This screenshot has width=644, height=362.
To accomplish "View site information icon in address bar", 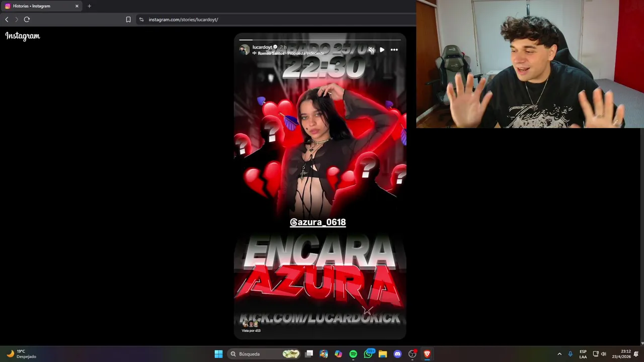I will tap(141, 20).
